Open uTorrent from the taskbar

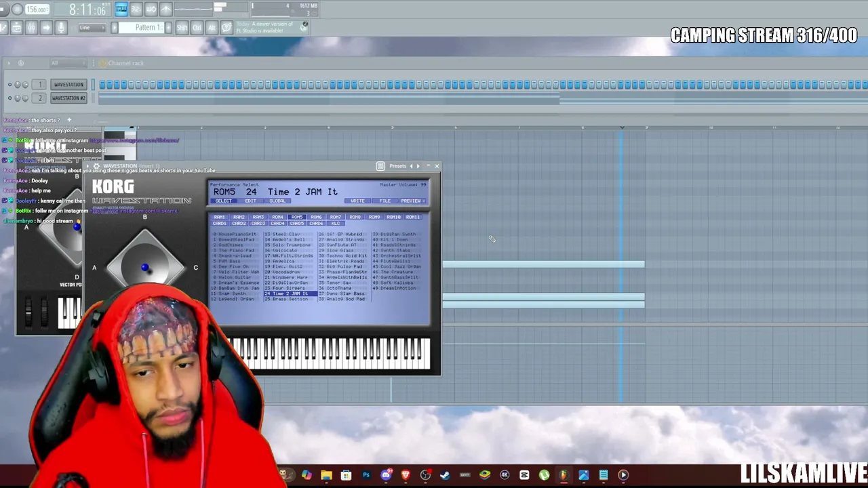[544, 475]
